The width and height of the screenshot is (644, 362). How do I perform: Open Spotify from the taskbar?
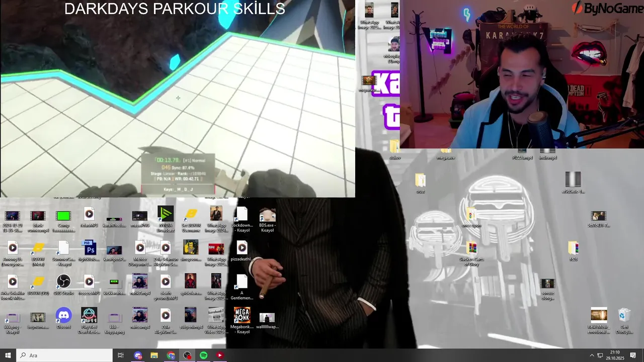[x=203, y=355]
